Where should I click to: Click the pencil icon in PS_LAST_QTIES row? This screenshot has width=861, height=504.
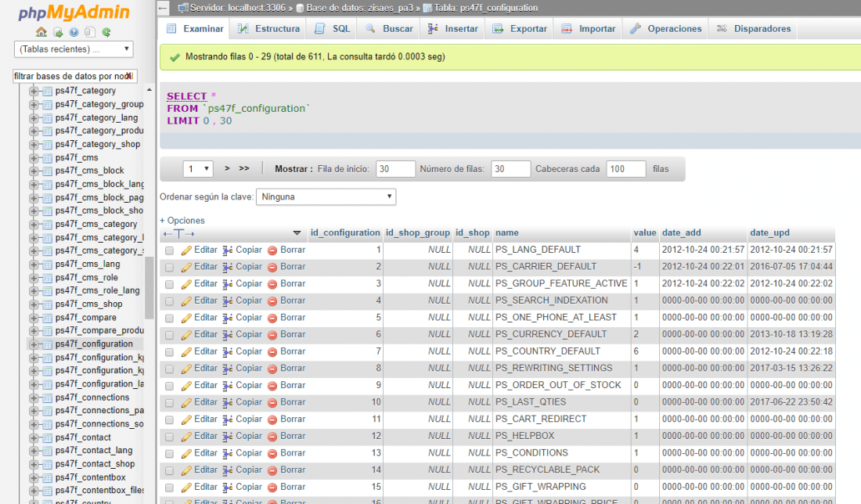click(x=187, y=403)
